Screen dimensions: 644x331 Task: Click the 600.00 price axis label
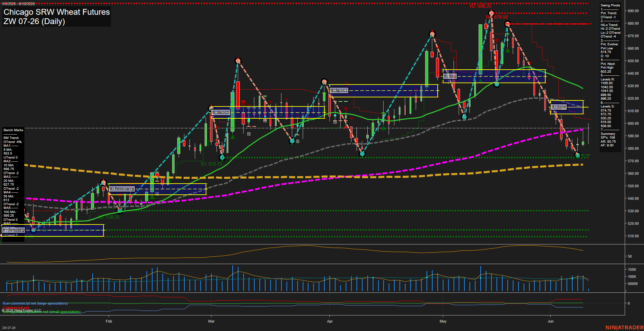[x=633, y=123]
